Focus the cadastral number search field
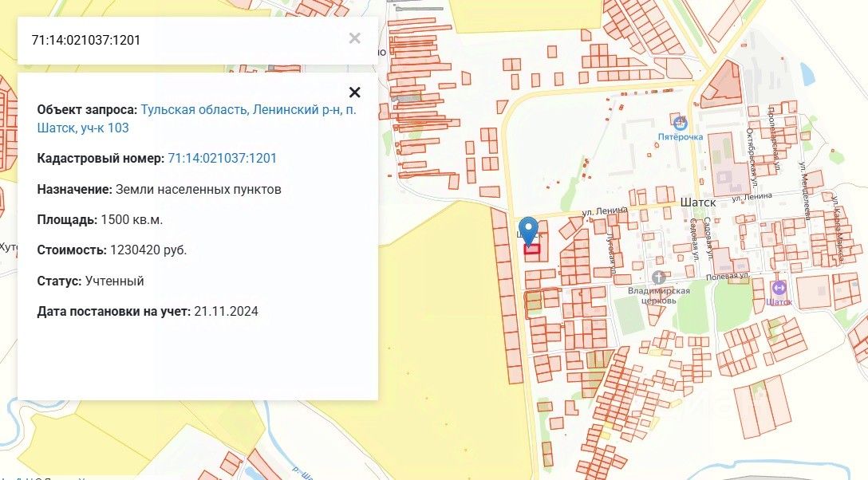This screenshot has height=480, width=868. (x=183, y=40)
